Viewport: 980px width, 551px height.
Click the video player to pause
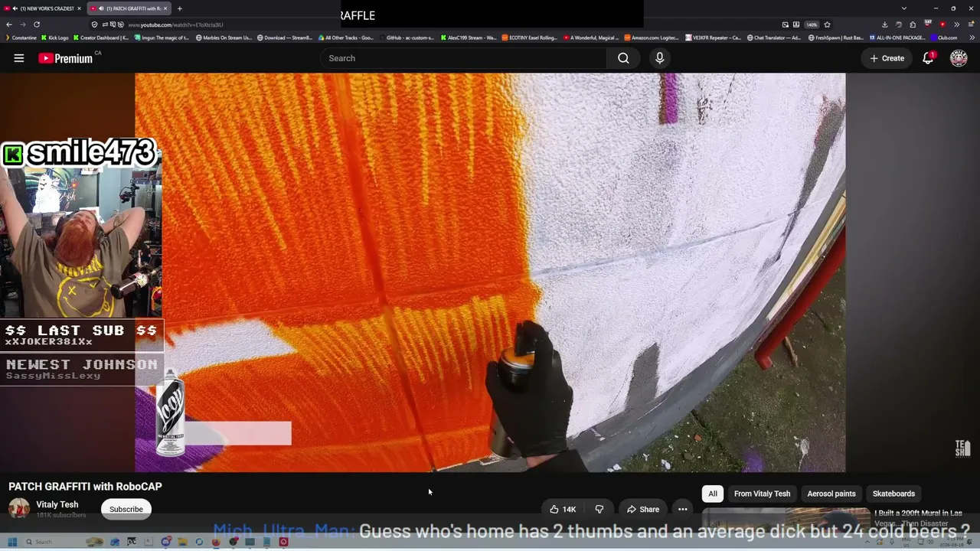tap(490, 272)
